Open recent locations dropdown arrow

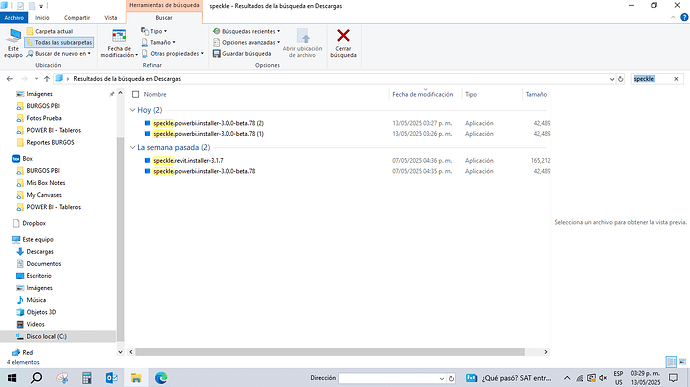click(x=36, y=79)
